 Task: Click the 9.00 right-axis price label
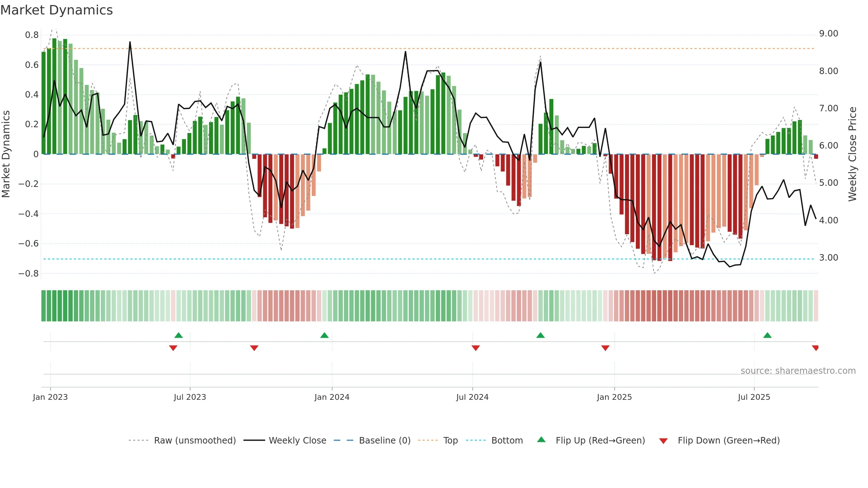[829, 34]
